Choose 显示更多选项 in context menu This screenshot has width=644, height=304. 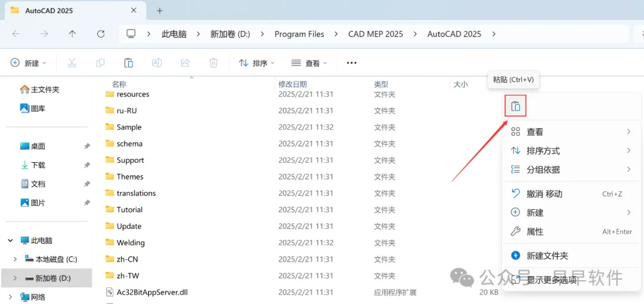[x=571, y=280]
